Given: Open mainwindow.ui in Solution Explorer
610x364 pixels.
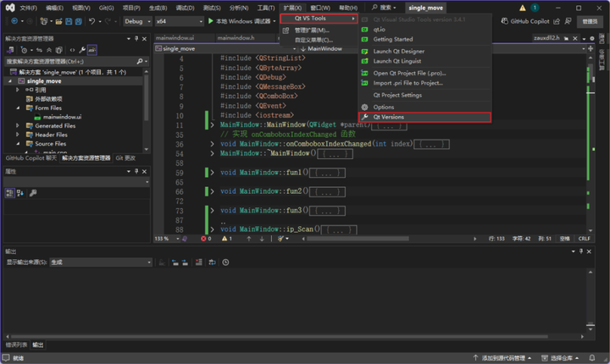Looking at the screenshot, I should 62,117.
